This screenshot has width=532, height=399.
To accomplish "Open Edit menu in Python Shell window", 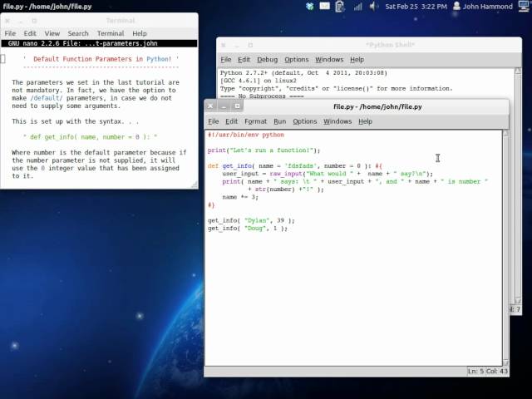I will point(244,59).
